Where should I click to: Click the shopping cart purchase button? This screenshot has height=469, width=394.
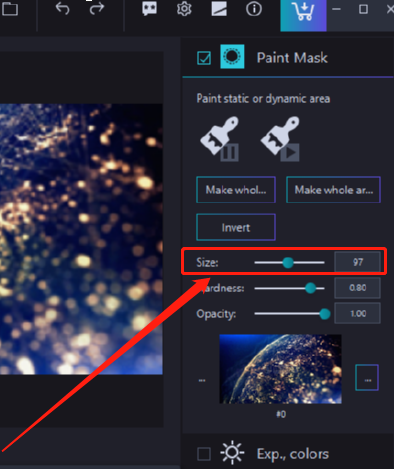pyautogui.click(x=303, y=15)
